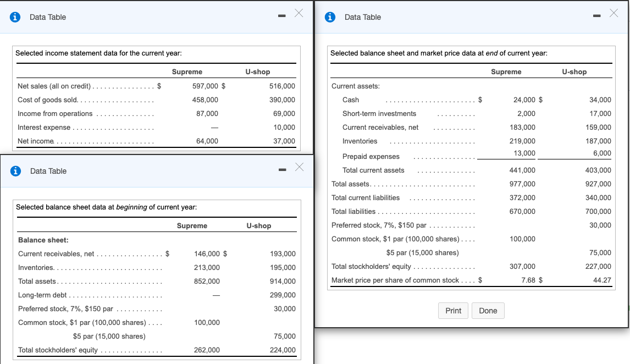
Task: Click the Done button
Action: coord(488,311)
